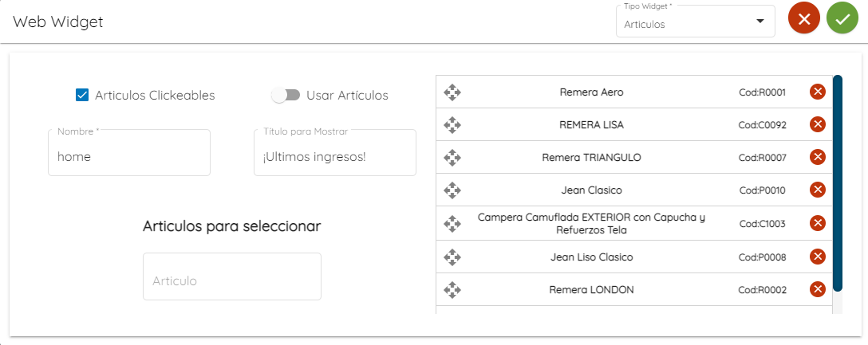The height and width of the screenshot is (345, 868).
Task: Remove the Jean Clasico entry
Action: pyautogui.click(x=818, y=190)
